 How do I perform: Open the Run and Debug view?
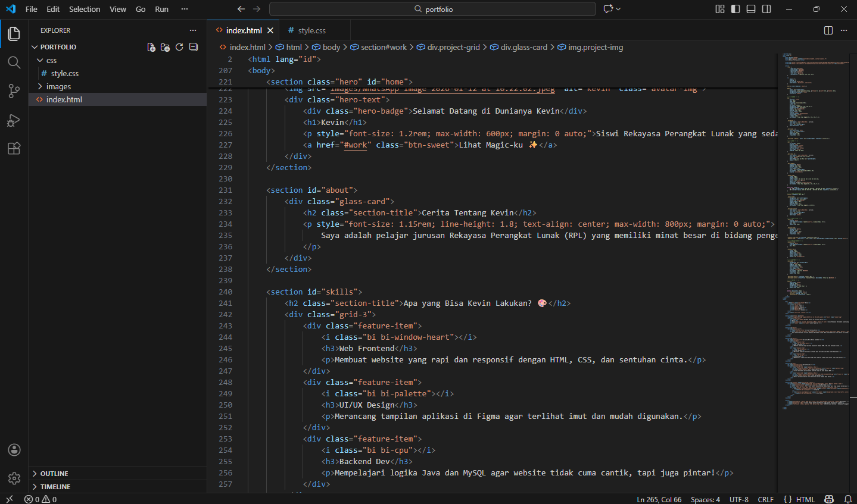tap(14, 120)
